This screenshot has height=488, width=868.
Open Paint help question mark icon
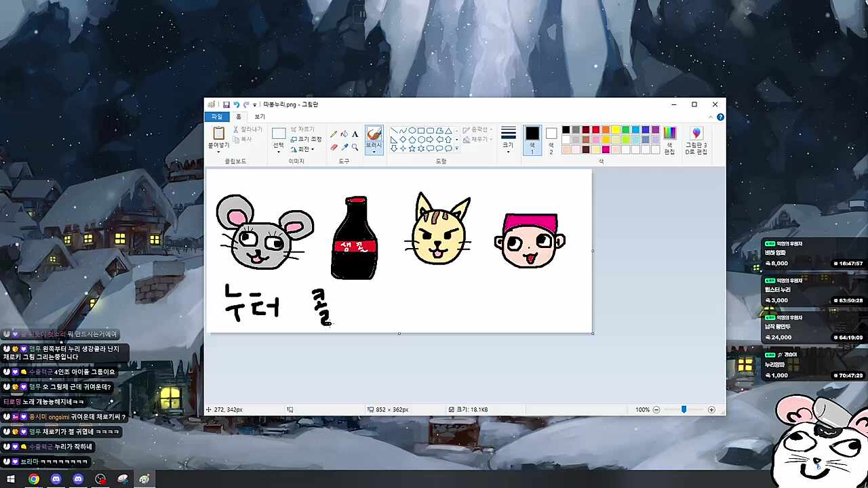click(x=720, y=117)
